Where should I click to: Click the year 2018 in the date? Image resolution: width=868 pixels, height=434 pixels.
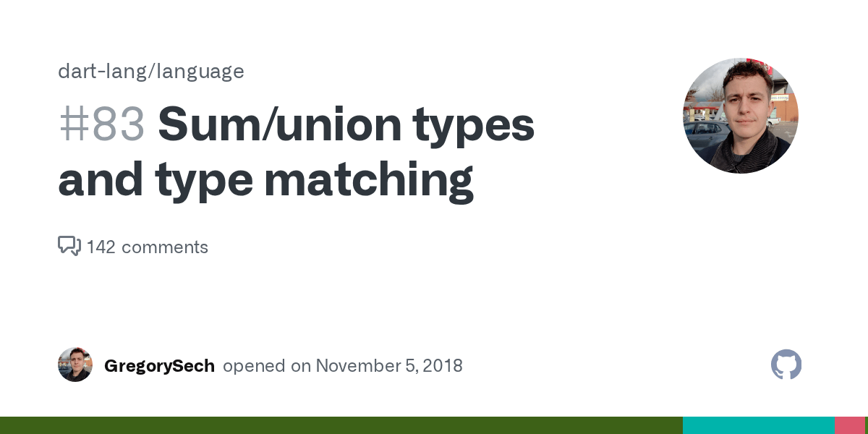(x=444, y=366)
